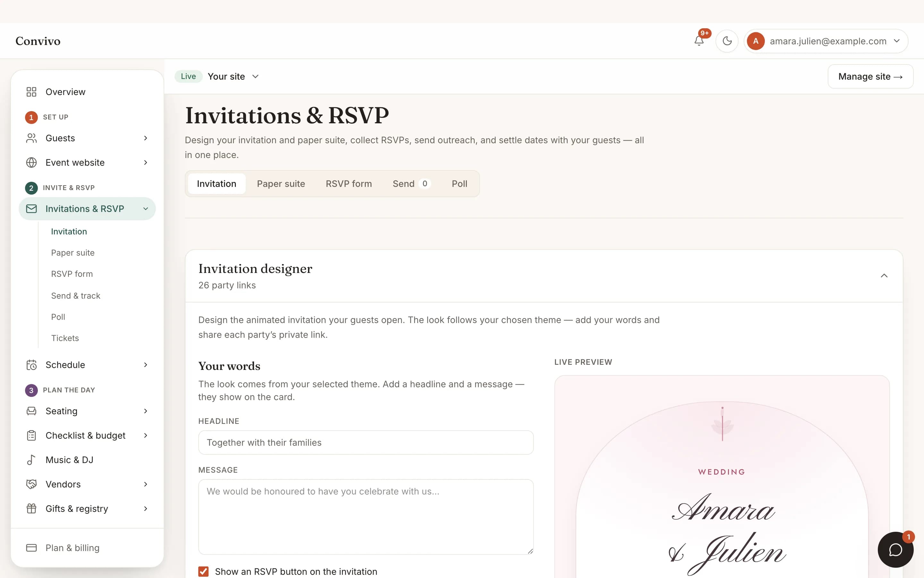Toggle dark mode moon icon
Viewport: 924px width, 578px height.
point(727,41)
